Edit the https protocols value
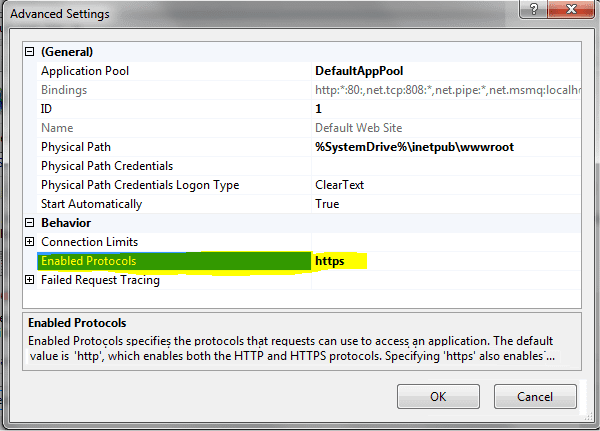 [330, 261]
